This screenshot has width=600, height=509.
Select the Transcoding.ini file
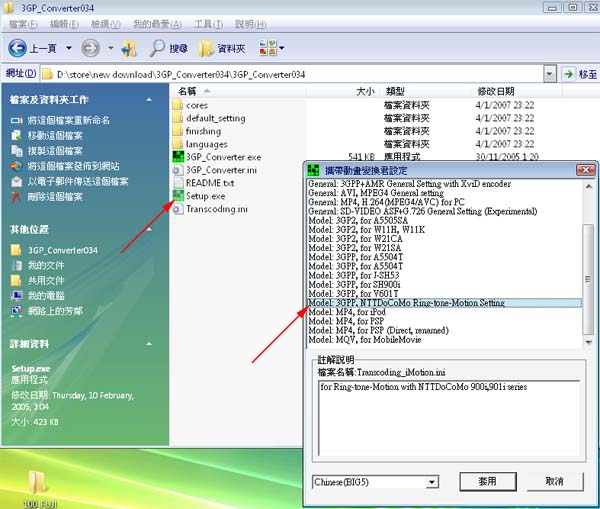pyautogui.click(x=218, y=209)
